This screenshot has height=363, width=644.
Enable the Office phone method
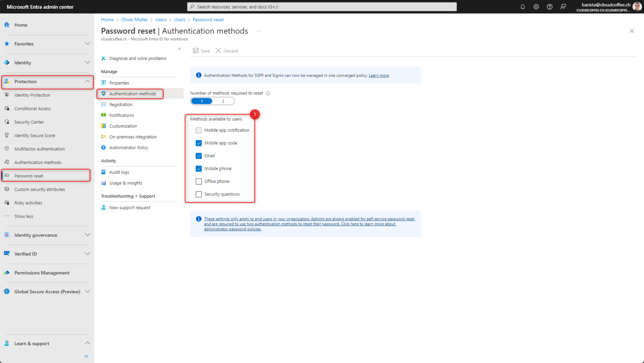199,181
